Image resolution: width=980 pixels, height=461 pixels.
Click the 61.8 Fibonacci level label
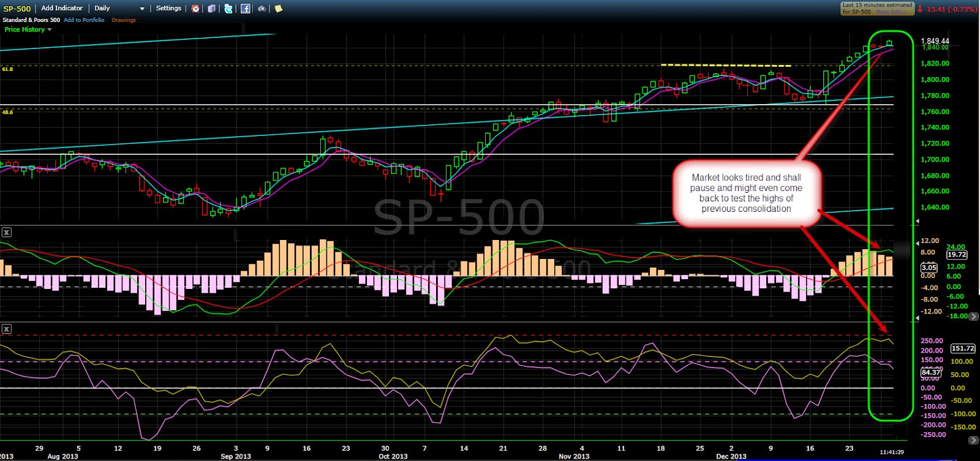(7, 69)
